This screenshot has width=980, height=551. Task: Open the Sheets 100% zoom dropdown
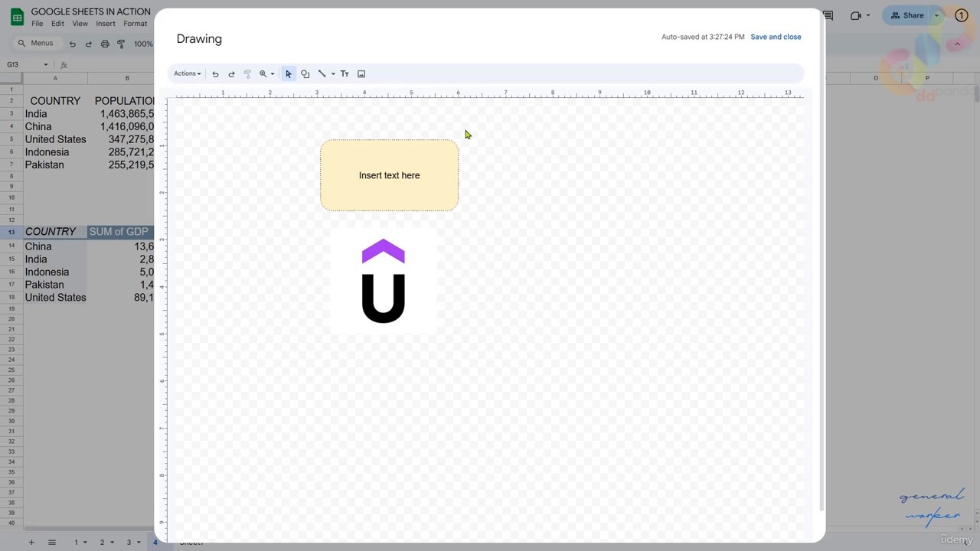point(144,44)
